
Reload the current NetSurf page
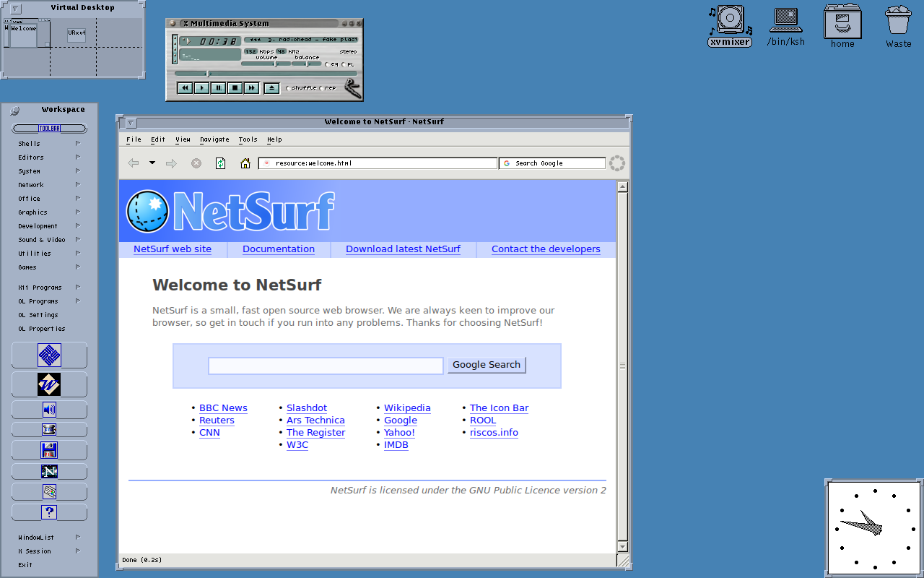221,163
